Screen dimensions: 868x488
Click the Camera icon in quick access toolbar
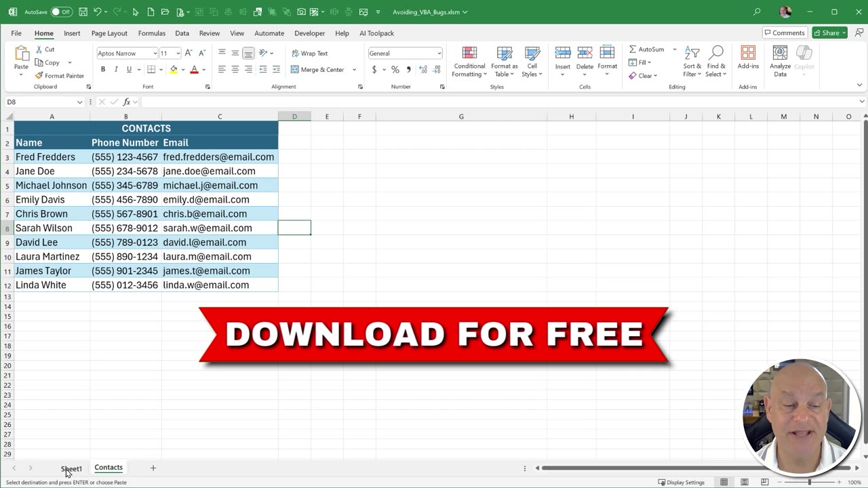(301, 12)
